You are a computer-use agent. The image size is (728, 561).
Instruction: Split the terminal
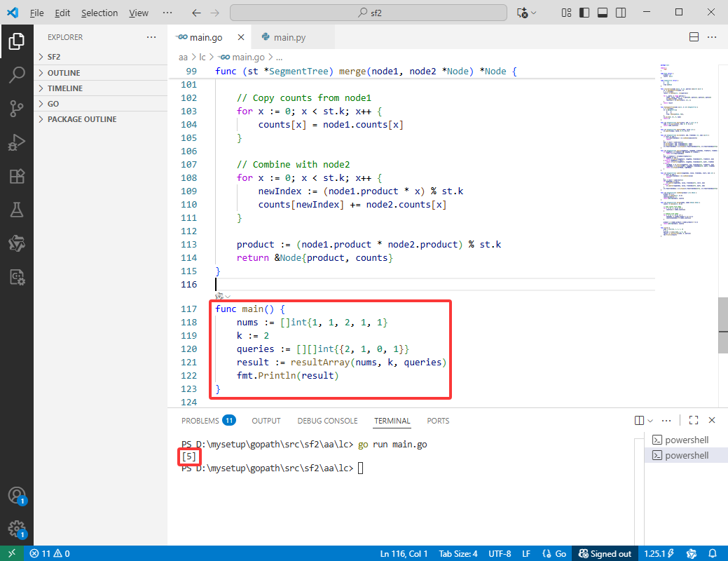tap(639, 420)
